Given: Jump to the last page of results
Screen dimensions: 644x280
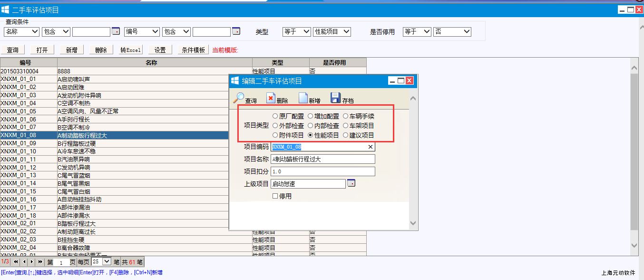Looking at the screenshot, I should coord(40,262).
